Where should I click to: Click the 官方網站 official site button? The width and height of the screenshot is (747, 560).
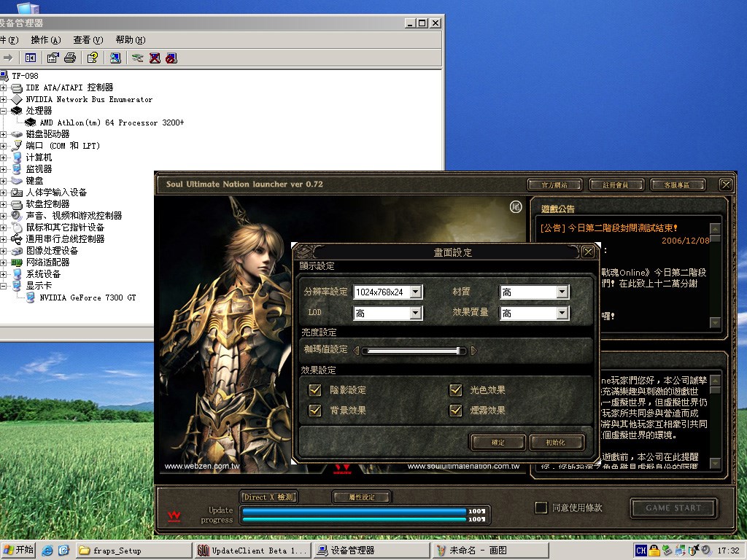point(554,184)
